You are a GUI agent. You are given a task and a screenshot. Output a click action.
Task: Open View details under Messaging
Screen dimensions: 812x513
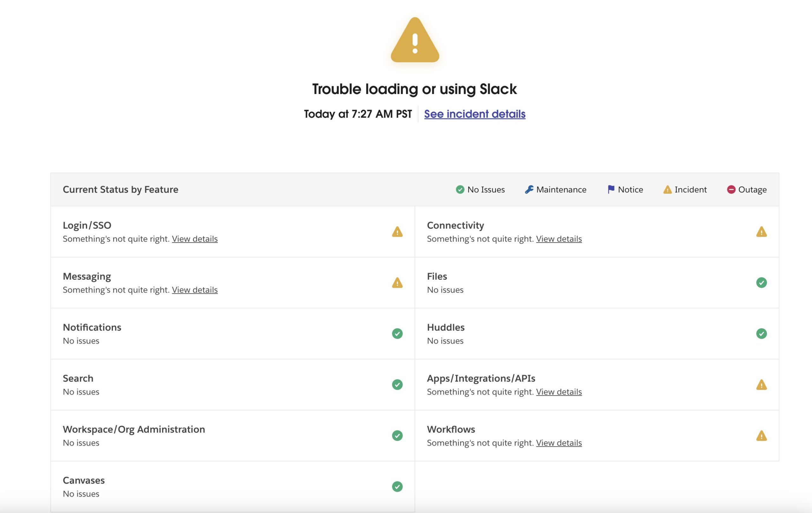(194, 290)
